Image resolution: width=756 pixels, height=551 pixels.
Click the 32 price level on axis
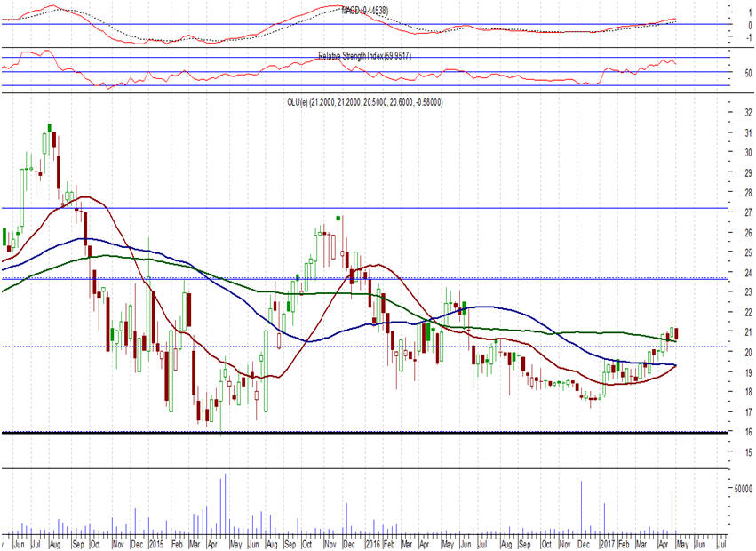pos(725,113)
